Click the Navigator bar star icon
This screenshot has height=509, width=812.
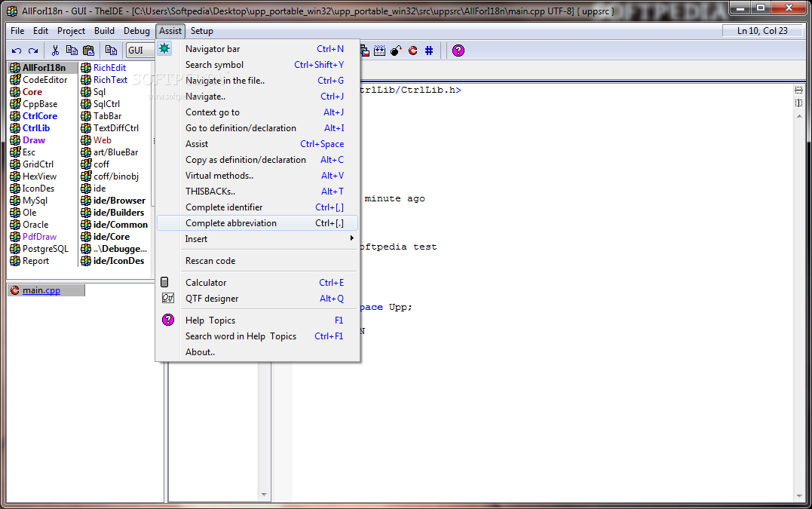click(164, 49)
